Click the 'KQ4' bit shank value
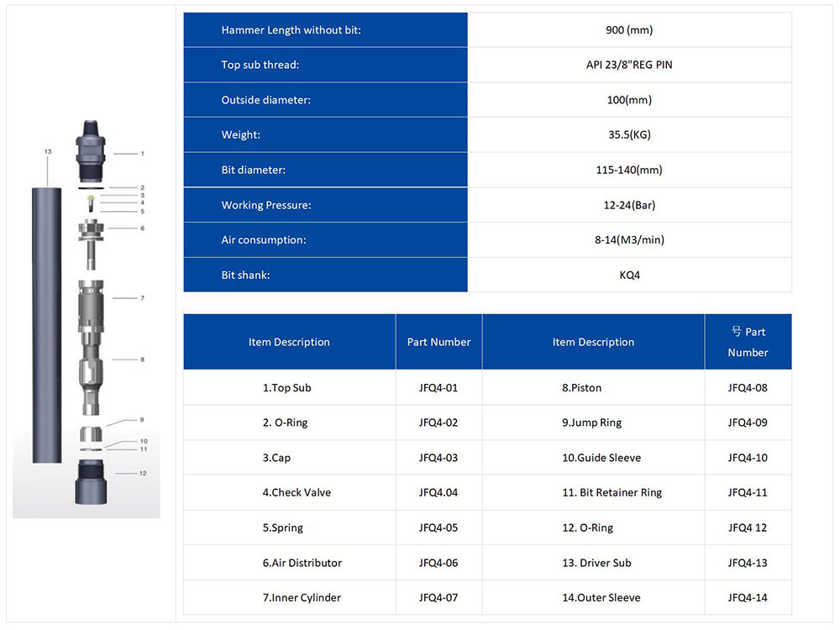Viewport: 840px width, 630px height. coord(628,275)
